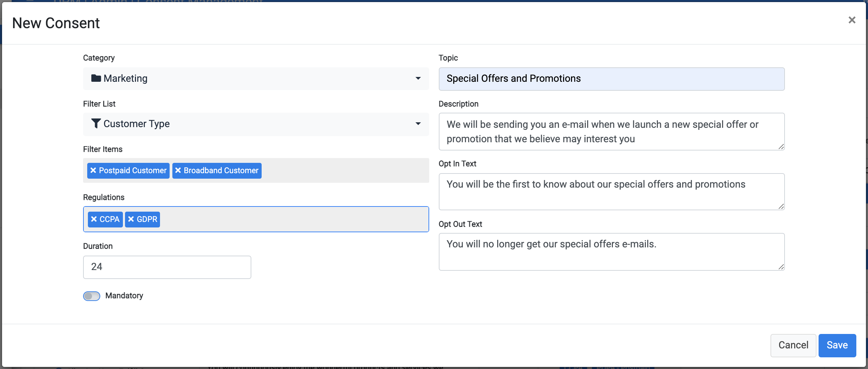Open the Category dropdown
Viewport: 868px width, 369px height.
[418, 79]
